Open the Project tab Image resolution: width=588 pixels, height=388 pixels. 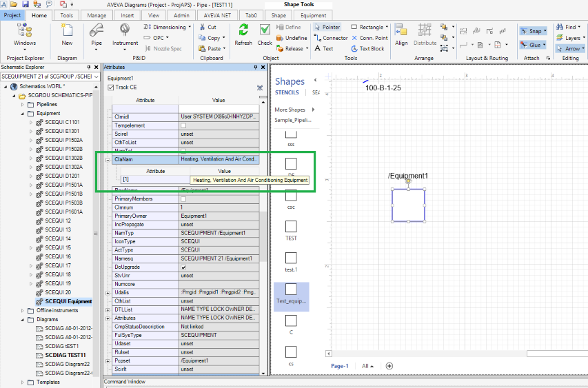tap(12, 15)
